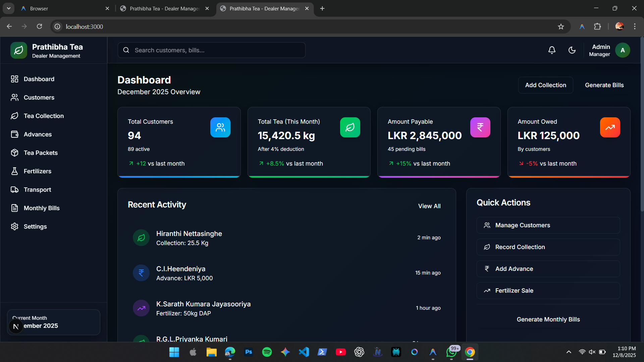Go to Monthly Bills in sidebar
Viewport: 644px width, 362px height.
(x=42, y=208)
